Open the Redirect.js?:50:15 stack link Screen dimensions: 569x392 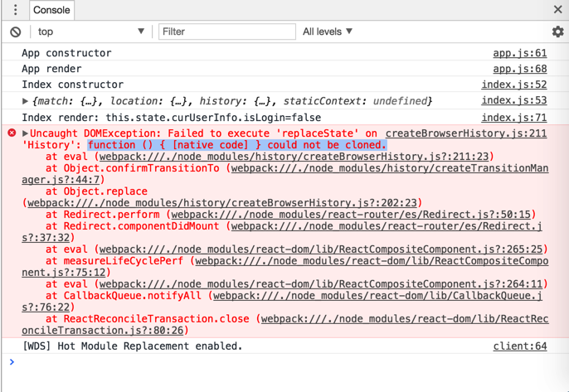(352, 215)
